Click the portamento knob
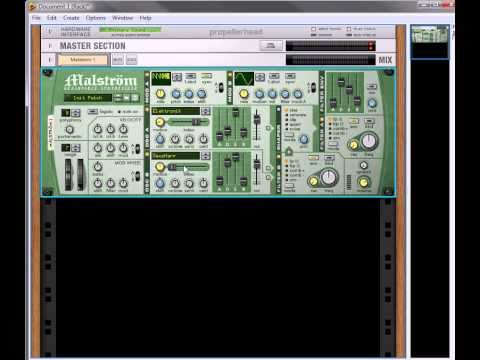Screen dimensions: 480x360 pos(69,130)
